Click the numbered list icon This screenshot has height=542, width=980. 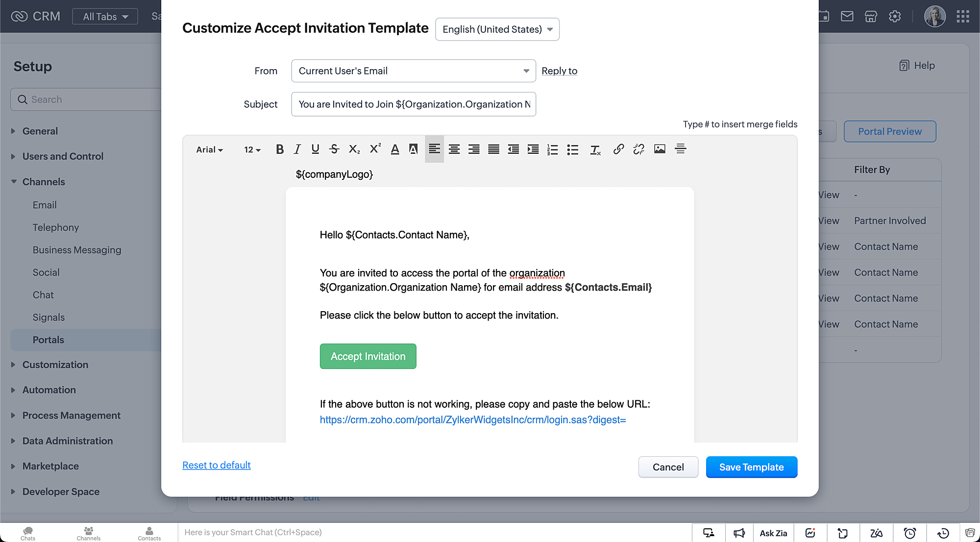coord(553,149)
